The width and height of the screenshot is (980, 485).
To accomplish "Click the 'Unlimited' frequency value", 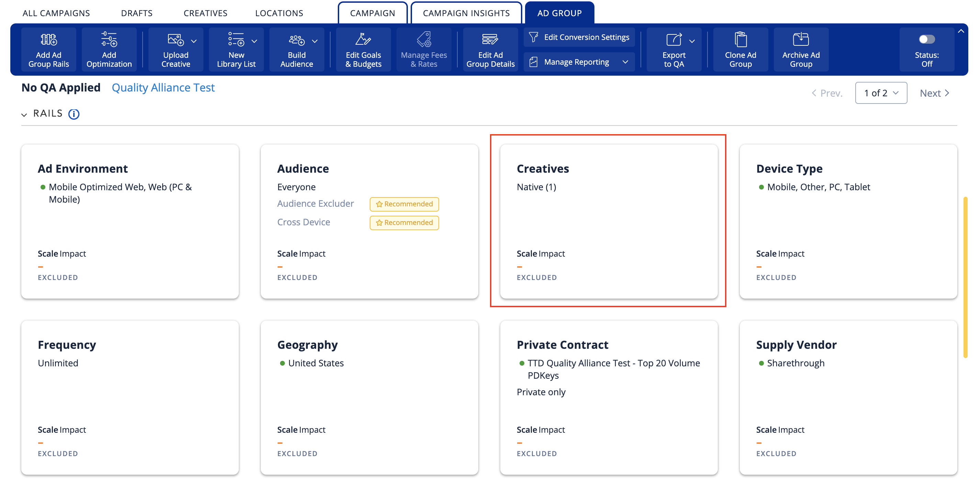I will (58, 363).
